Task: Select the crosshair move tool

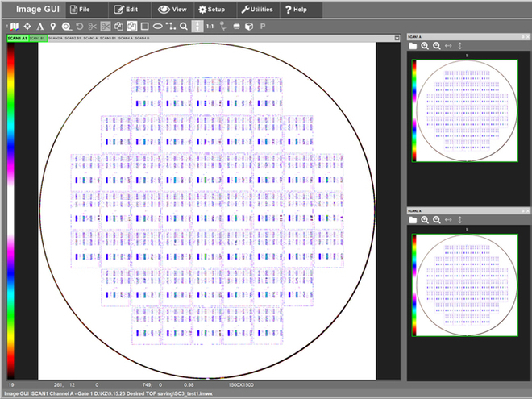Action: (27, 27)
